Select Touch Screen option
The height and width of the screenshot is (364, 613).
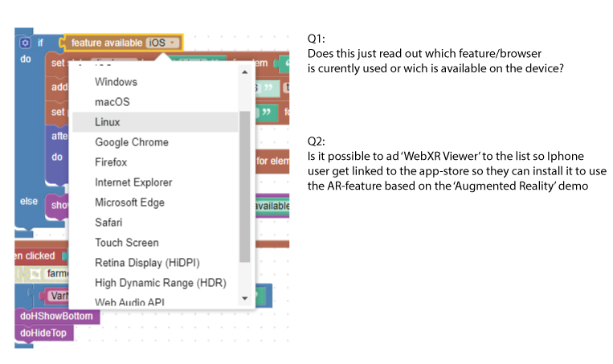(155, 243)
